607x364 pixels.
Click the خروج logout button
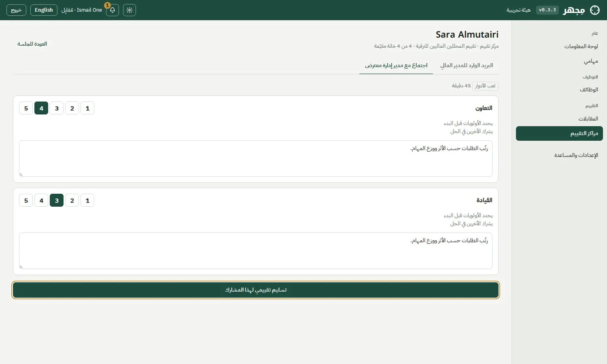[x=16, y=10]
